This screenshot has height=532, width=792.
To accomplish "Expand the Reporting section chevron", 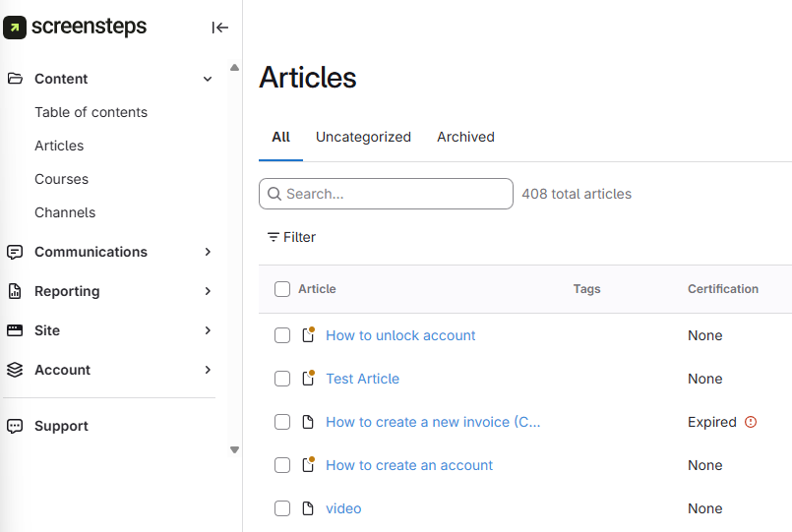I will coord(208,291).
